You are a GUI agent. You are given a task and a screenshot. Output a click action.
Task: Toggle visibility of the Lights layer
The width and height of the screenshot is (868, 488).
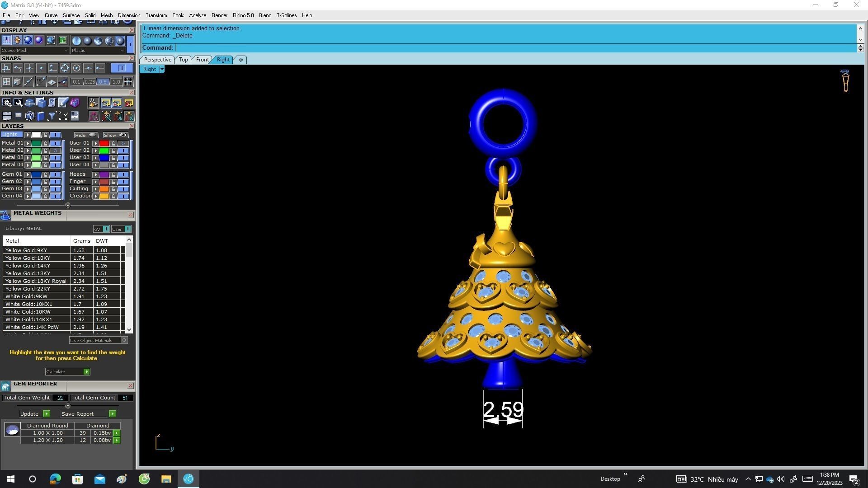click(56, 135)
